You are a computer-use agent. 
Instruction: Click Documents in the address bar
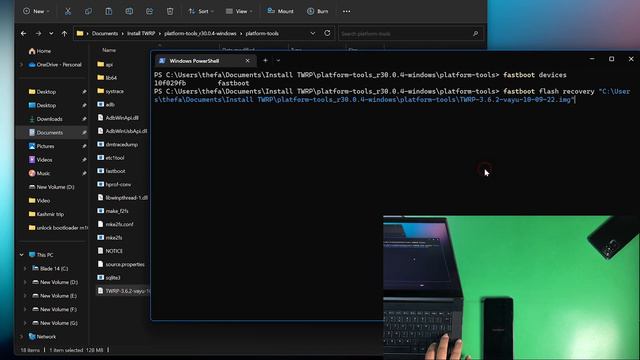(104, 33)
